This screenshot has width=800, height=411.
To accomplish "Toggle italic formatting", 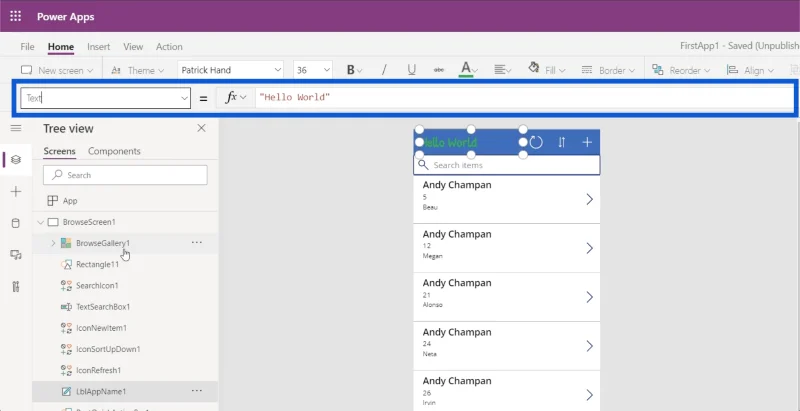I will (384, 70).
